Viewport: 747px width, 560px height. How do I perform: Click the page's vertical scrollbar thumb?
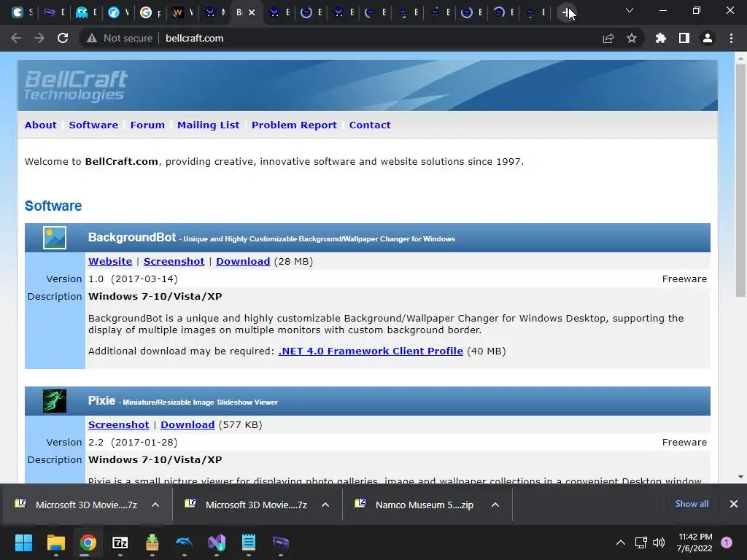[x=740, y=180]
